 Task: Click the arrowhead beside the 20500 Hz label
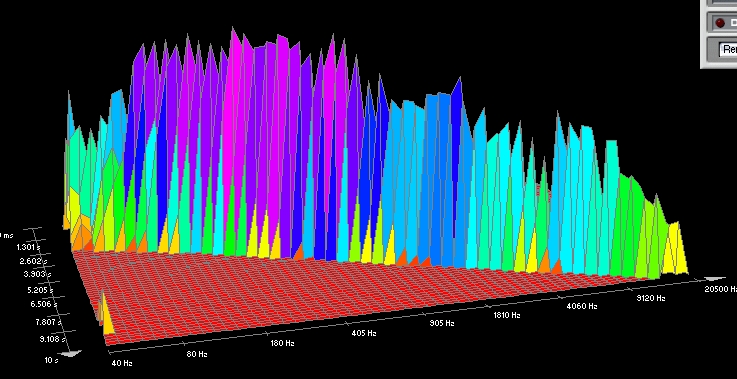pyautogui.click(x=715, y=280)
